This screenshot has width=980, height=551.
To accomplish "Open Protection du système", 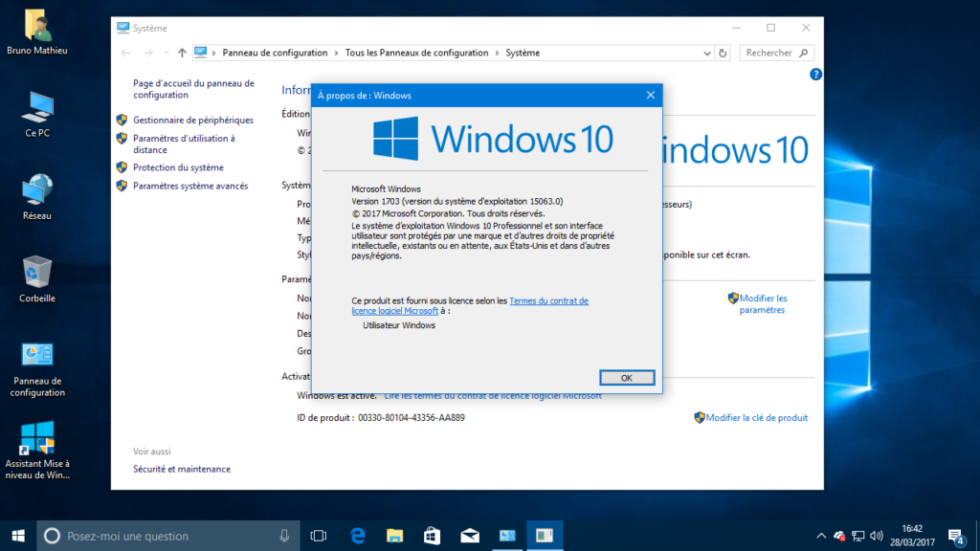I will (x=178, y=167).
